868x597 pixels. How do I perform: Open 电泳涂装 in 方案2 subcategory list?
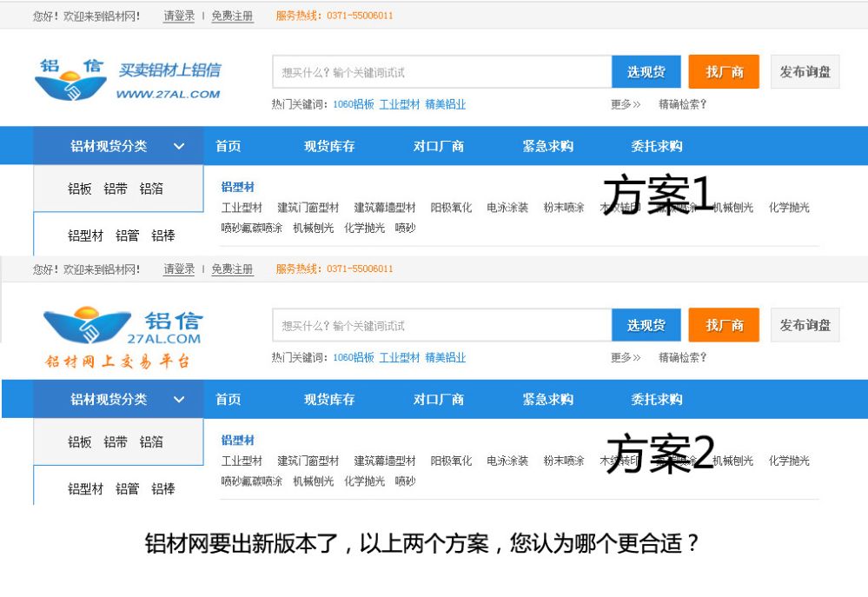[507, 461]
